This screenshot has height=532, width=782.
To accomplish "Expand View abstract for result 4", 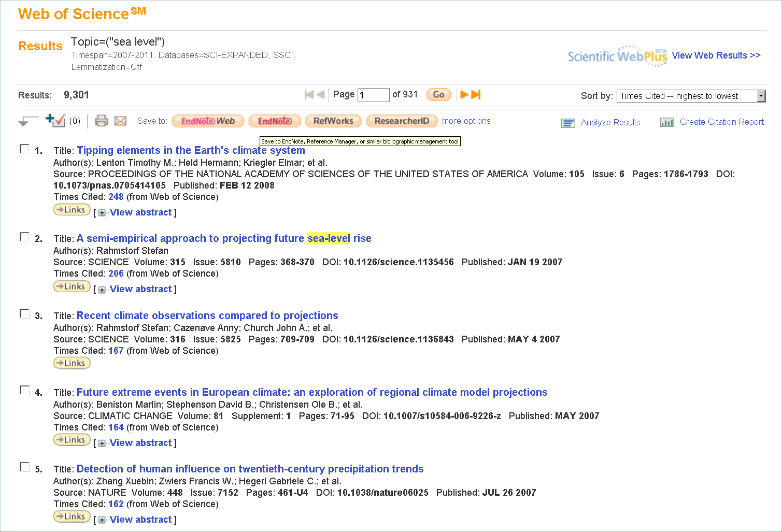I will (140, 443).
